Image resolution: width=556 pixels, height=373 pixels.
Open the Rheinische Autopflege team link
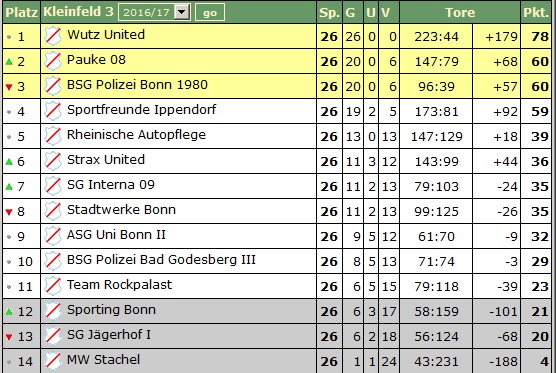(x=136, y=135)
